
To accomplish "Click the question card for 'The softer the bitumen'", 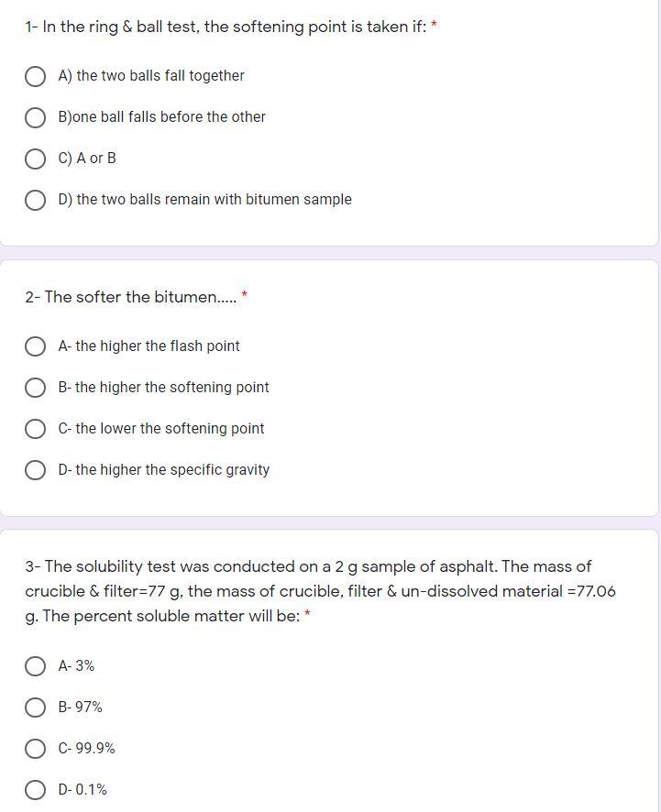I will (x=330, y=385).
